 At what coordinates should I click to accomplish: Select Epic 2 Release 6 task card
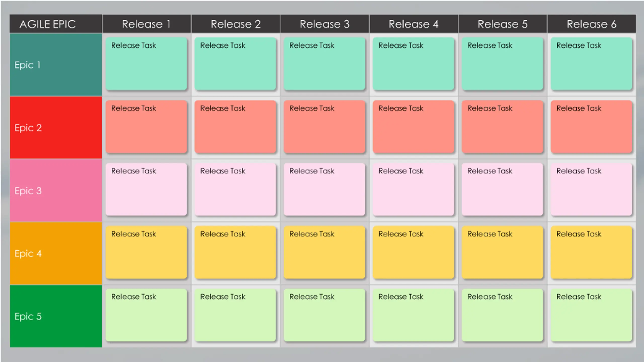pyautogui.click(x=591, y=127)
